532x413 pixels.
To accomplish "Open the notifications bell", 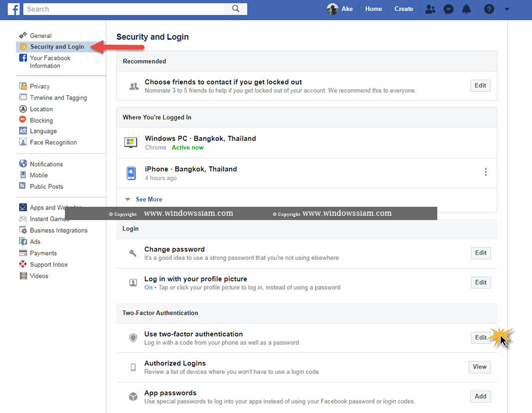I will pyautogui.click(x=467, y=9).
